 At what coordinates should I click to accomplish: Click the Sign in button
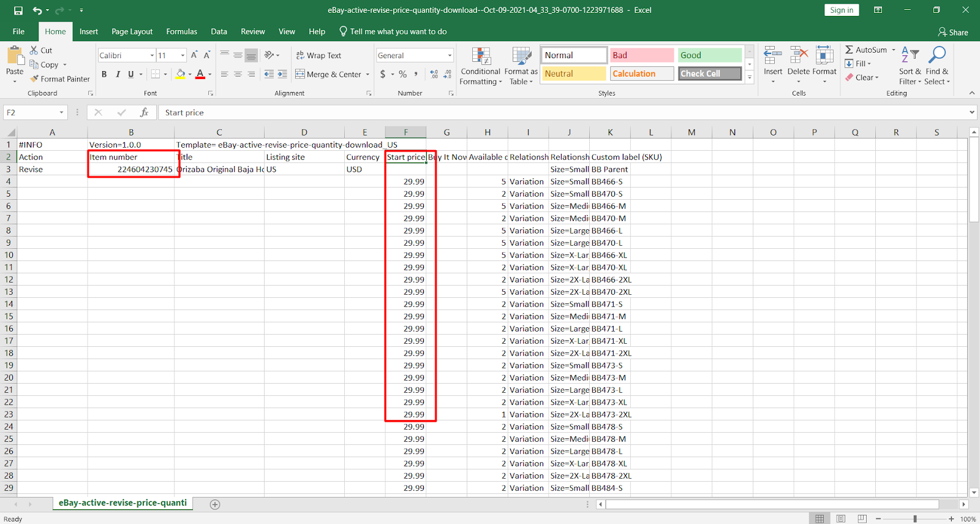[842, 10]
